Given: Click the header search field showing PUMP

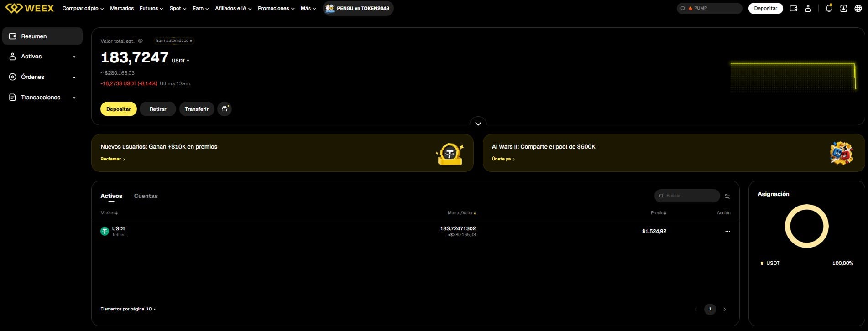Looking at the screenshot, I should click(709, 8).
